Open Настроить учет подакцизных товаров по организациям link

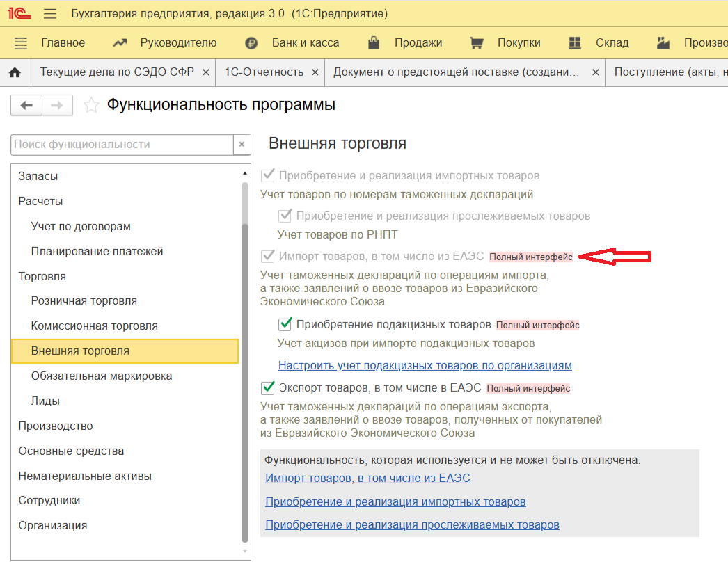[x=425, y=366]
